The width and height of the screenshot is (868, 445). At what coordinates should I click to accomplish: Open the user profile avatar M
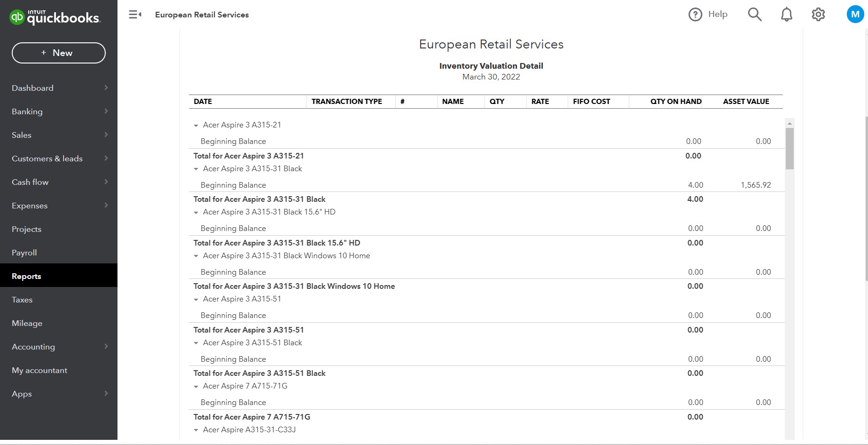point(855,15)
